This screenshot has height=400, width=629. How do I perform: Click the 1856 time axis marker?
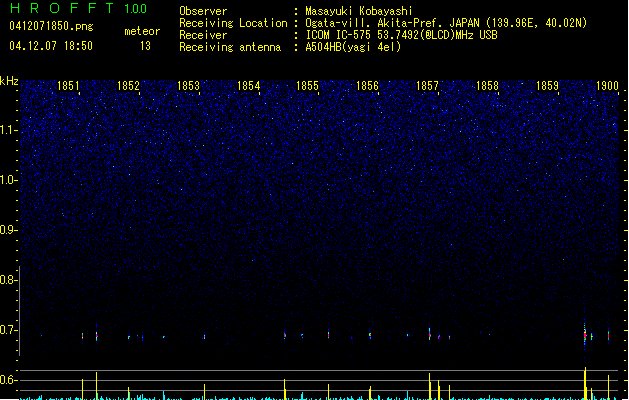click(367, 86)
